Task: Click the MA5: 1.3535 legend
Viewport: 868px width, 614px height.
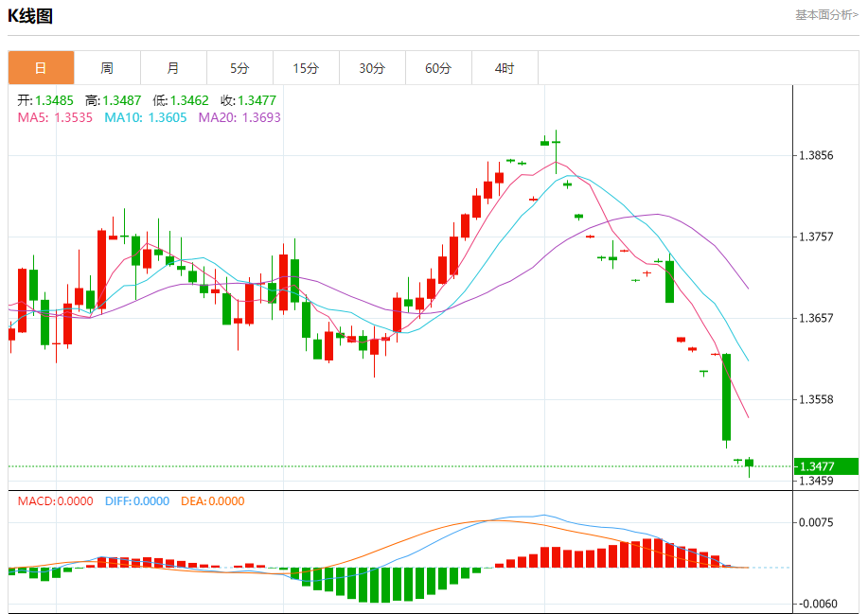Action: tap(55, 117)
